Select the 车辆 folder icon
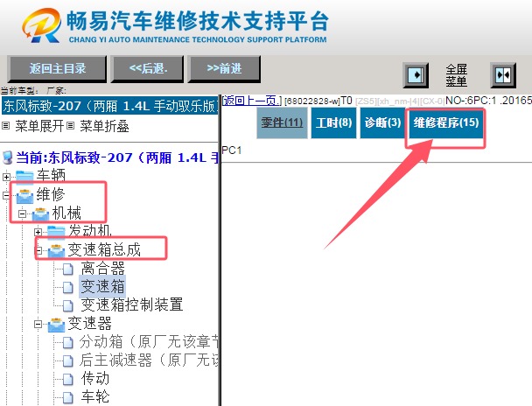The height and width of the screenshot is (406, 532). click(24, 176)
